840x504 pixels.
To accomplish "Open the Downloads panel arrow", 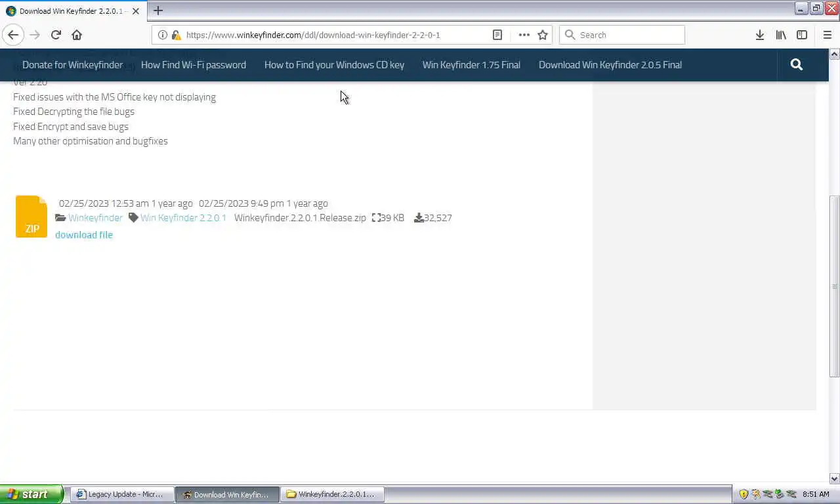I will tap(759, 35).
